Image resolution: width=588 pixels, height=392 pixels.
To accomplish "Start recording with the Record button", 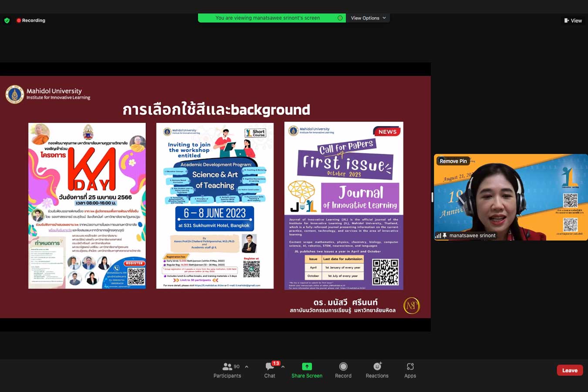I will tap(343, 370).
